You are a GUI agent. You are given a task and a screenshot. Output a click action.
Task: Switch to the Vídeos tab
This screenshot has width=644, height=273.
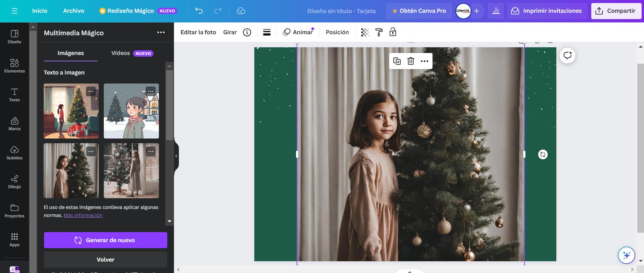132,53
